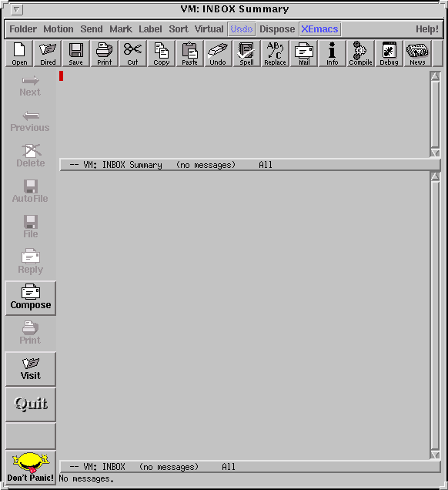Click the Info toolbar icon
The height and width of the screenshot is (490, 448).
(x=333, y=53)
